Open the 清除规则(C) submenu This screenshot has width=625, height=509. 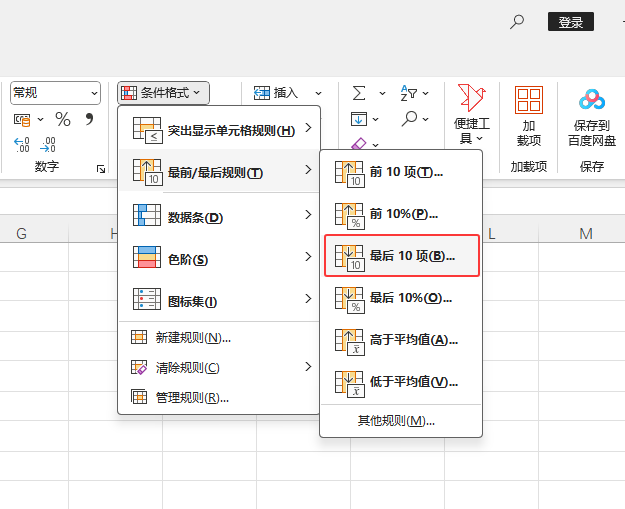pos(219,368)
